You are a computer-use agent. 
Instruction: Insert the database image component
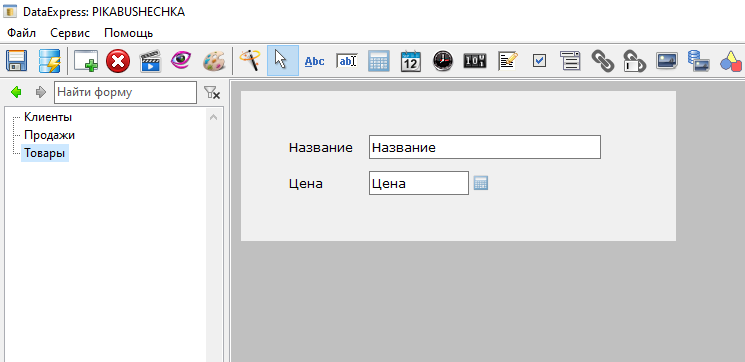coord(699,61)
